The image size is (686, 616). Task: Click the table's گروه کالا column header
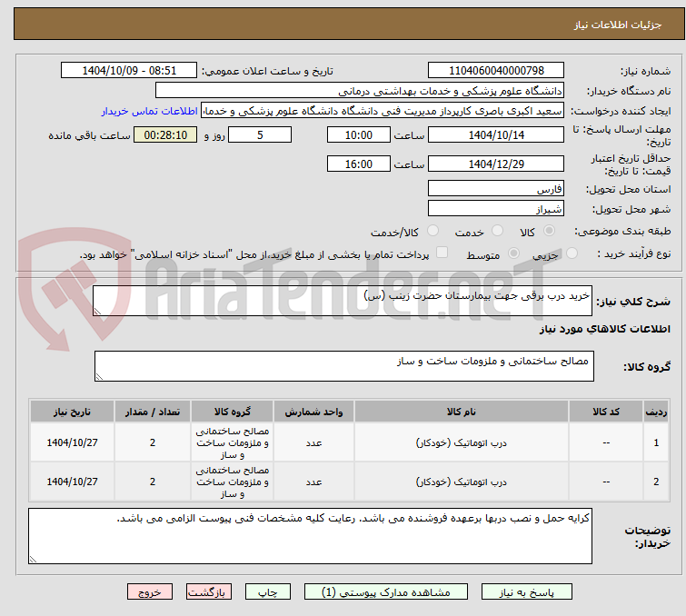pyautogui.click(x=233, y=412)
